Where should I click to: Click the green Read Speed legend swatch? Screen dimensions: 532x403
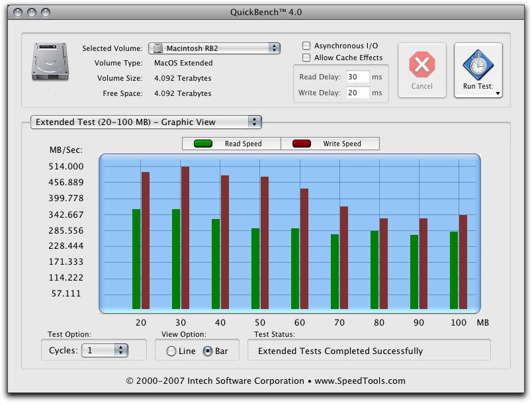203,144
